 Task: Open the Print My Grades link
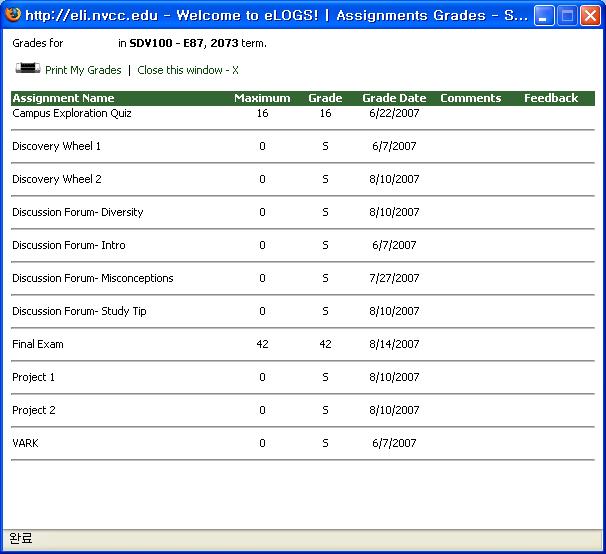coord(83,70)
